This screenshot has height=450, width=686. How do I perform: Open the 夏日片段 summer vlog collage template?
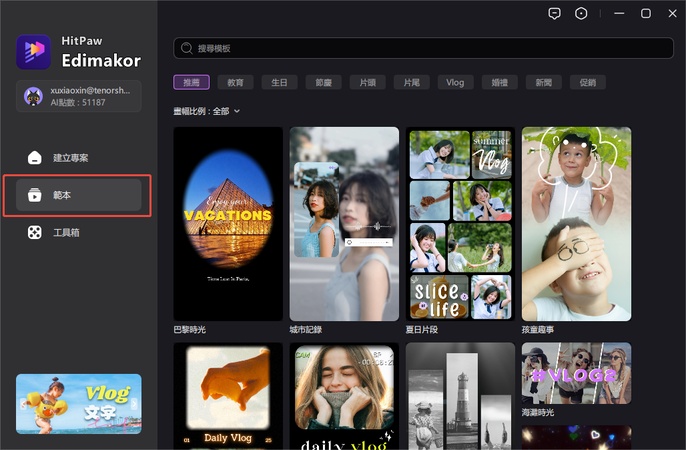tap(460, 224)
